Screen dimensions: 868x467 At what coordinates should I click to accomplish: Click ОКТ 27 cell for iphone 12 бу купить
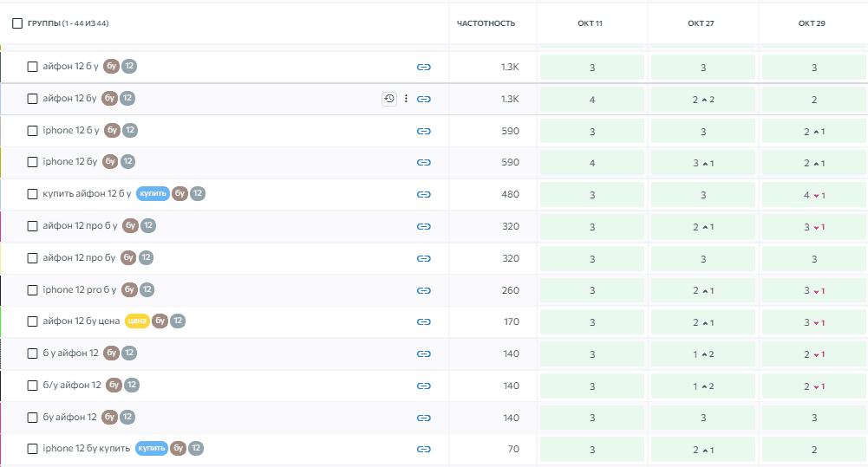[703, 450]
